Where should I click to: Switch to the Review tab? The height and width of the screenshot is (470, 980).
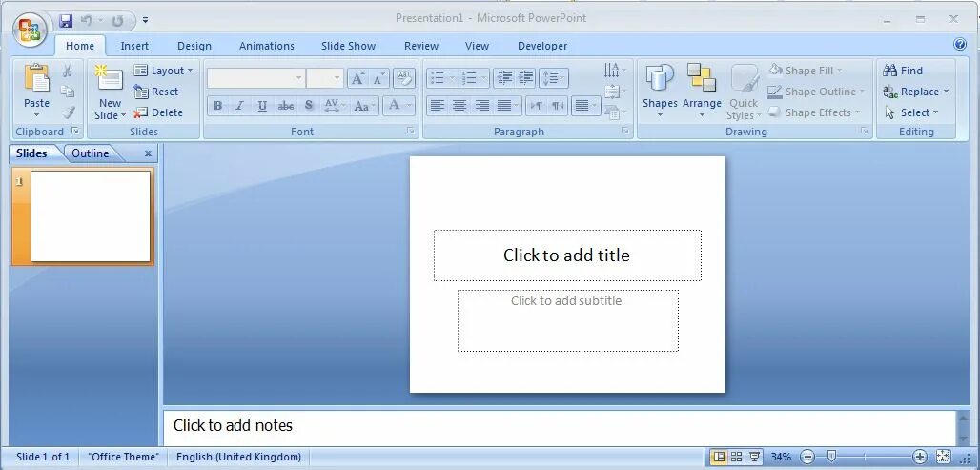coord(421,46)
